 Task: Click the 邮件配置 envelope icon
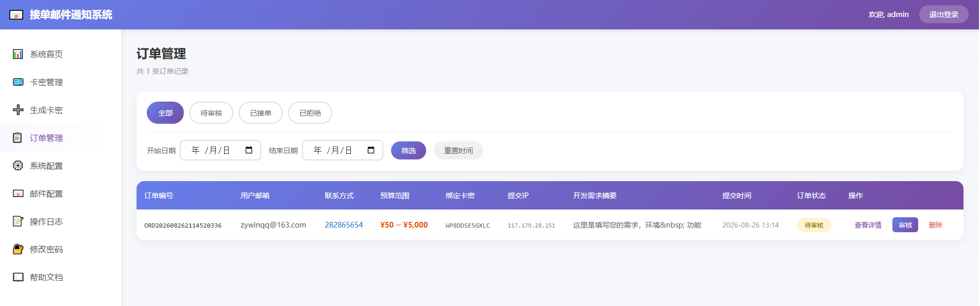pyautogui.click(x=18, y=194)
